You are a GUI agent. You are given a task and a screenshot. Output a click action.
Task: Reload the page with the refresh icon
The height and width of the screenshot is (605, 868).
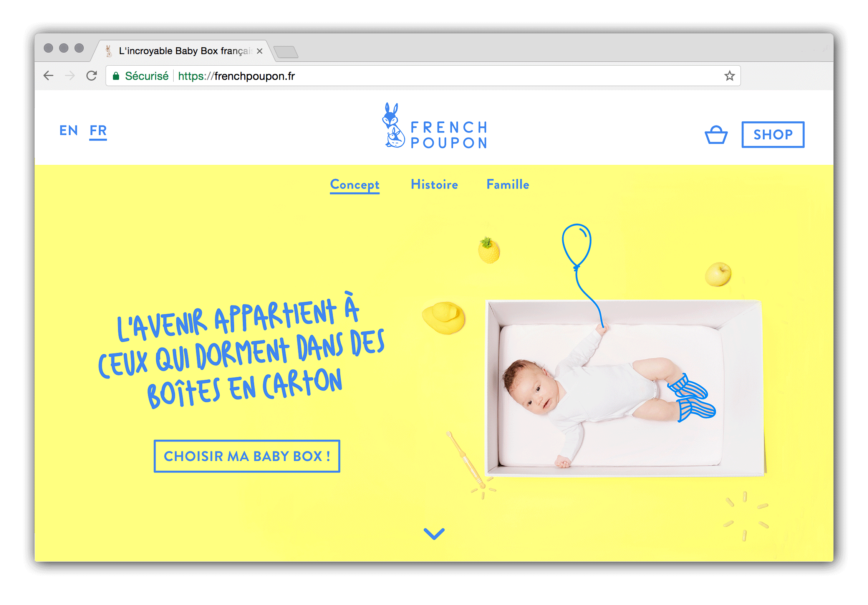tap(91, 76)
